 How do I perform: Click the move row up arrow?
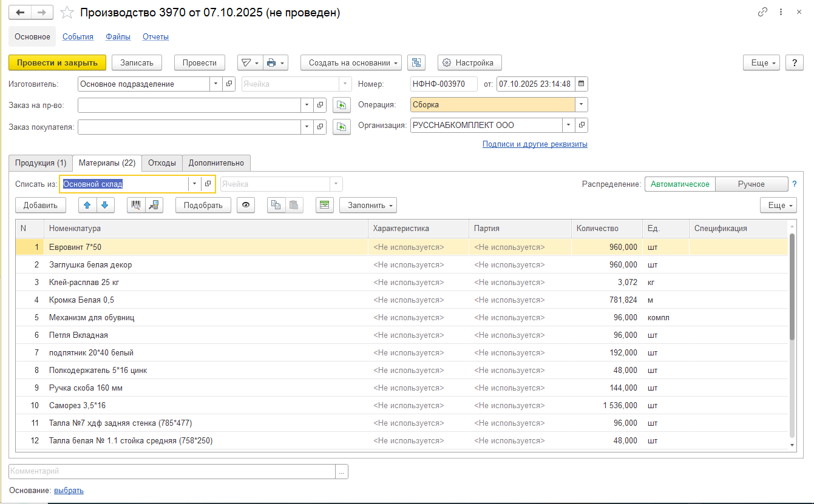[88, 205]
